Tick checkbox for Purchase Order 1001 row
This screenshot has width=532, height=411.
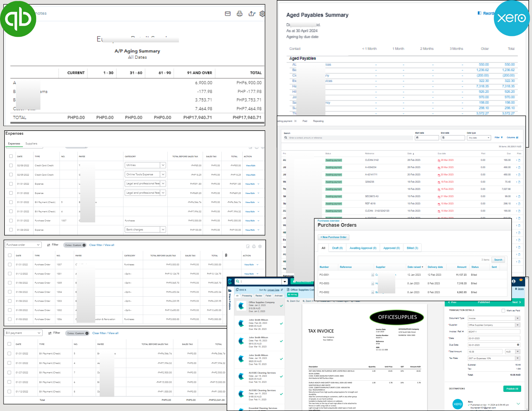[x=10, y=273]
